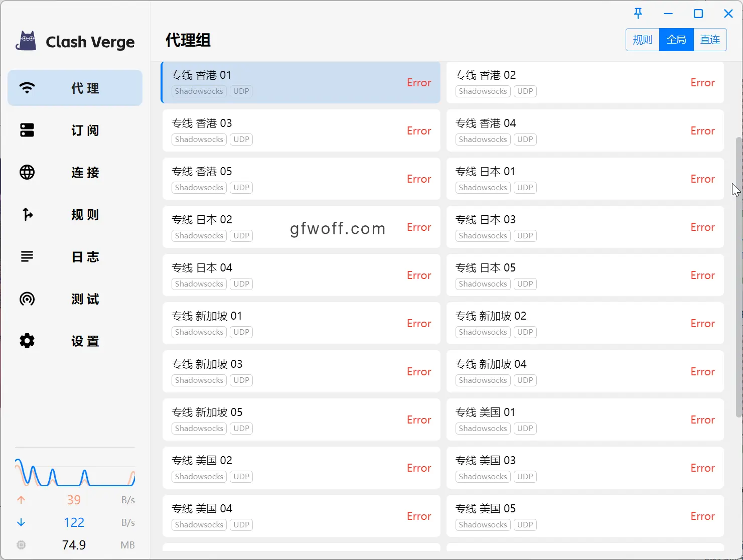This screenshot has width=743, height=560.
Task: Click Shadowsocks tag on 专线 香港 03
Action: [x=199, y=139]
